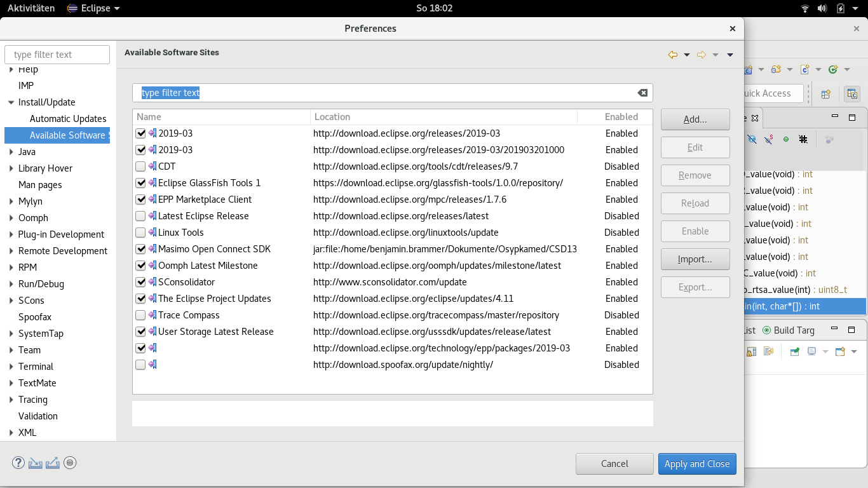This screenshot has height=488, width=868.
Task: Sort sites by the Name column header
Action: pos(221,117)
